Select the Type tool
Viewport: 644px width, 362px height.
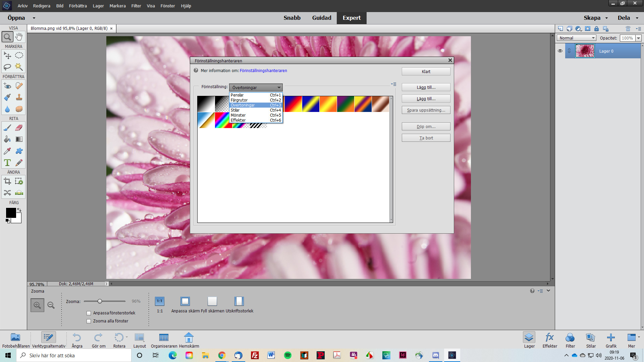pos(7,163)
